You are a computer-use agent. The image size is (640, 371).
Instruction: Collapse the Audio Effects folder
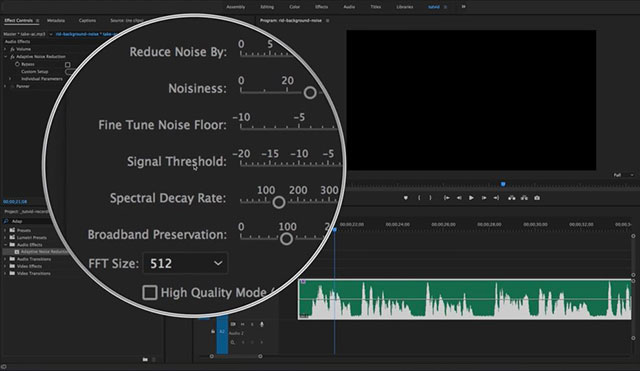coord(5,244)
